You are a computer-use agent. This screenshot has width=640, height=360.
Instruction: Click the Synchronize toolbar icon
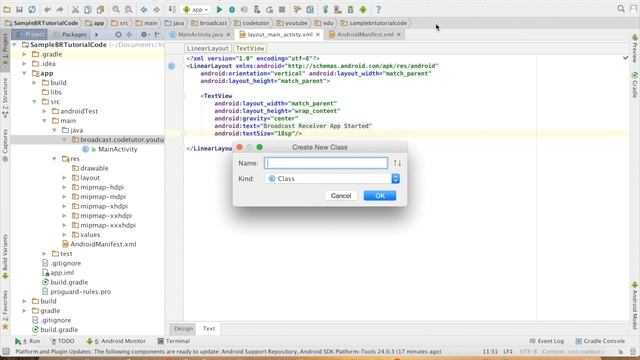pyautogui.click(x=32, y=9)
